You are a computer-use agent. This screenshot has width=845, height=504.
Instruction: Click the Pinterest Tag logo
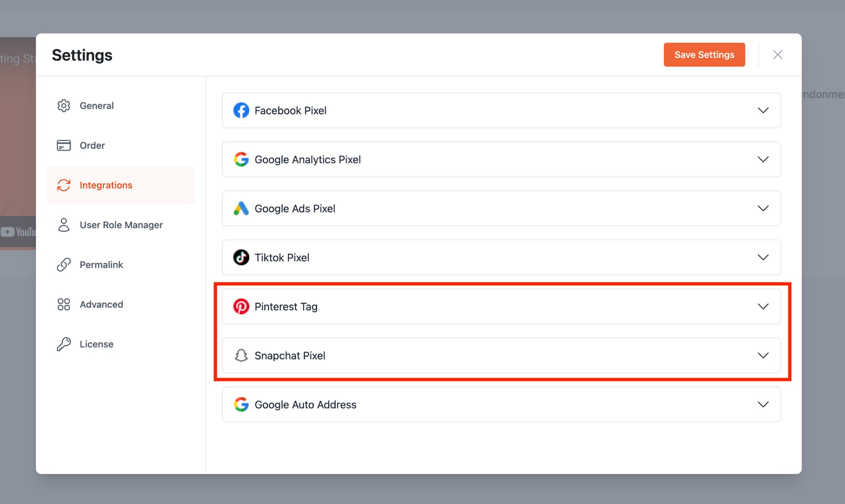pos(241,306)
